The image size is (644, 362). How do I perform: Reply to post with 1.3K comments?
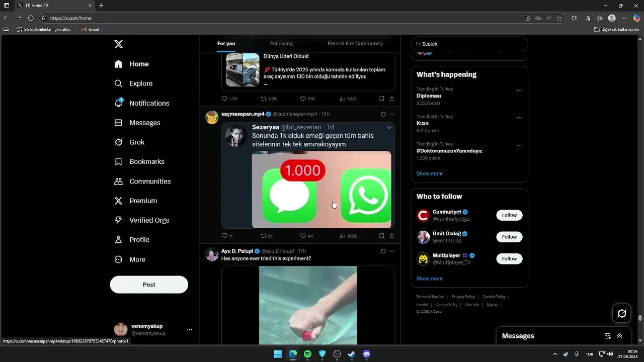pos(229,99)
